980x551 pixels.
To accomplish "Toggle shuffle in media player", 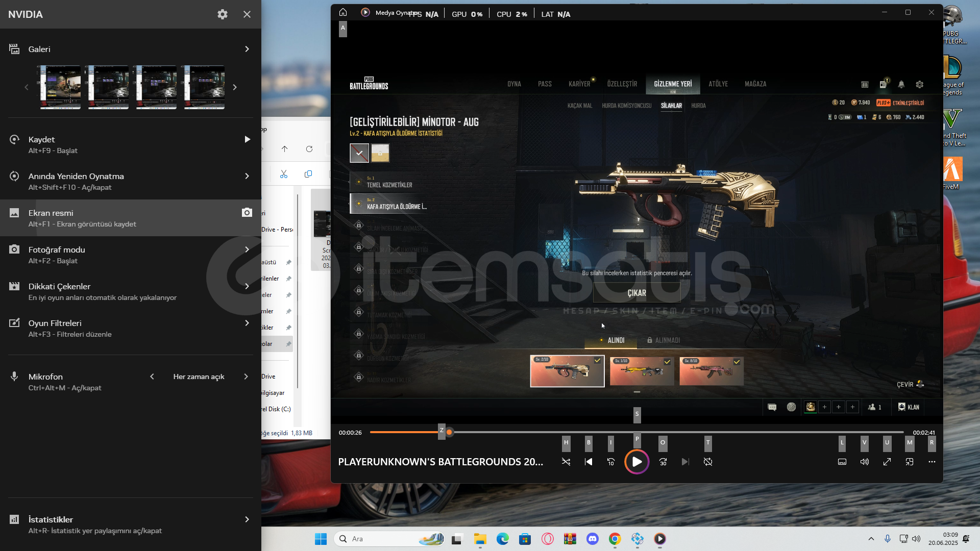I will click(566, 462).
